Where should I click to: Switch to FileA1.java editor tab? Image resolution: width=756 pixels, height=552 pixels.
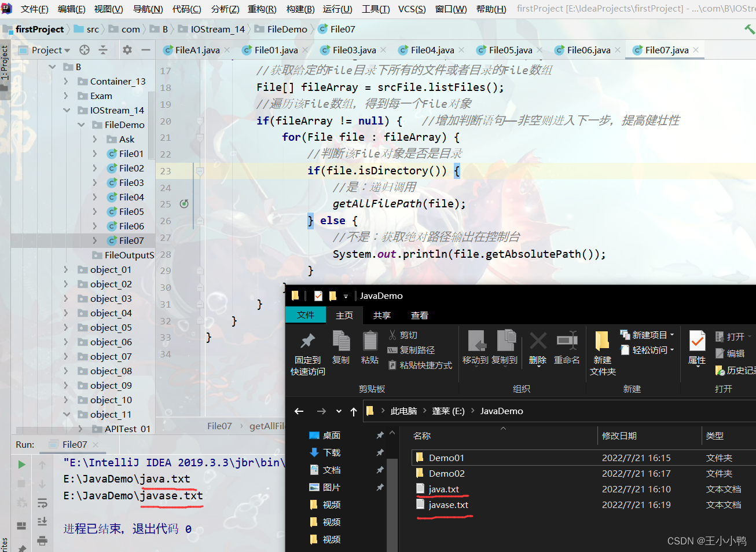tap(197, 50)
